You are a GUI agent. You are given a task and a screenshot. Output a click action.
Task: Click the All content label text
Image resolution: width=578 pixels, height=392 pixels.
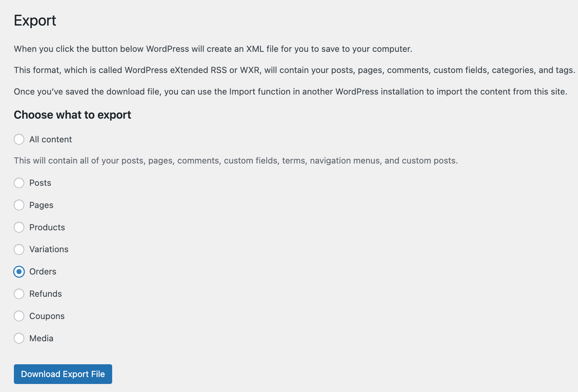pyautogui.click(x=50, y=139)
